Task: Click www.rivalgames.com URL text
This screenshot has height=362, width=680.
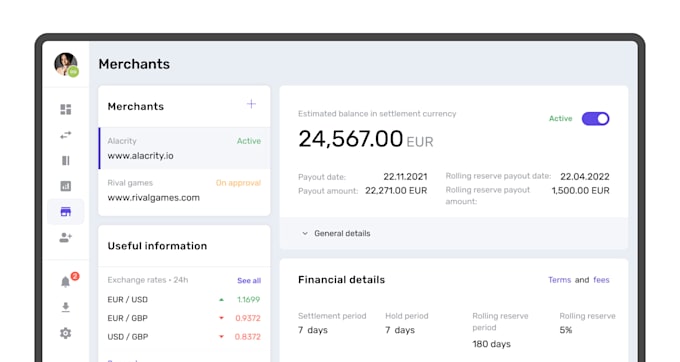Action: coord(154,198)
